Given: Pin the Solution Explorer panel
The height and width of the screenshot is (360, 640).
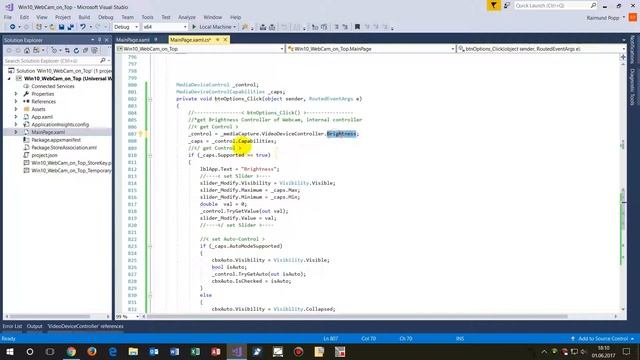Looking at the screenshot, I should pyautogui.click(x=100, y=40).
